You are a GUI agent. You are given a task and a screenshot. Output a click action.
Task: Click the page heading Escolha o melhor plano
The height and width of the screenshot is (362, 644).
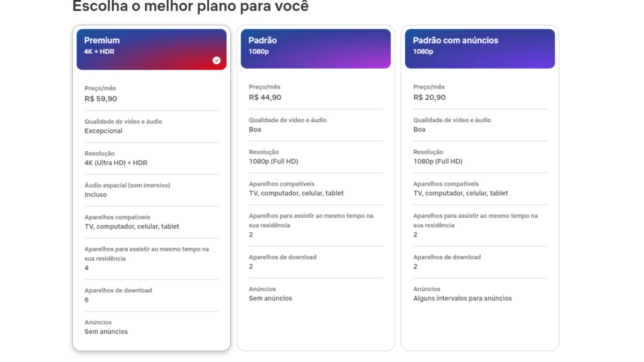click(191, 7)
